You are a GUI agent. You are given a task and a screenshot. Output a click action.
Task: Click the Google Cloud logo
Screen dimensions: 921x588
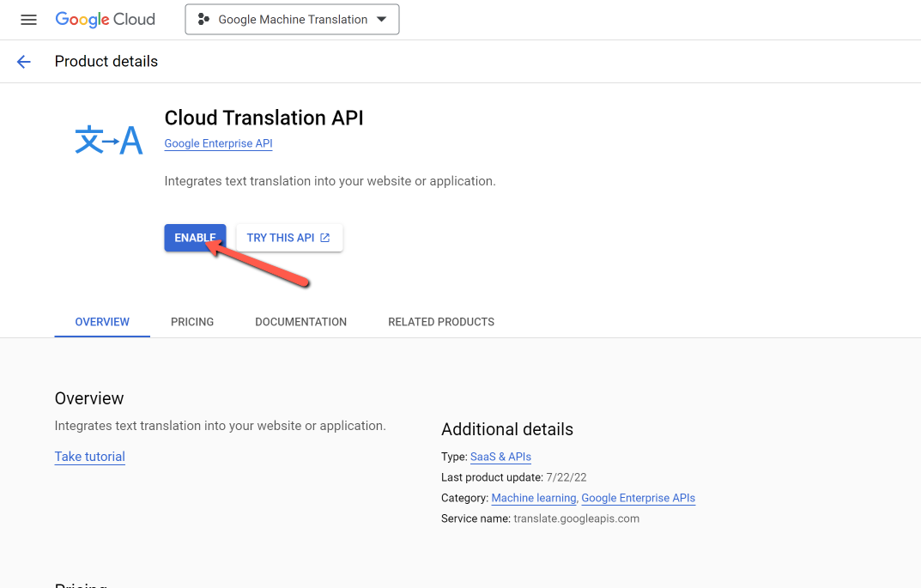[105, 20]
